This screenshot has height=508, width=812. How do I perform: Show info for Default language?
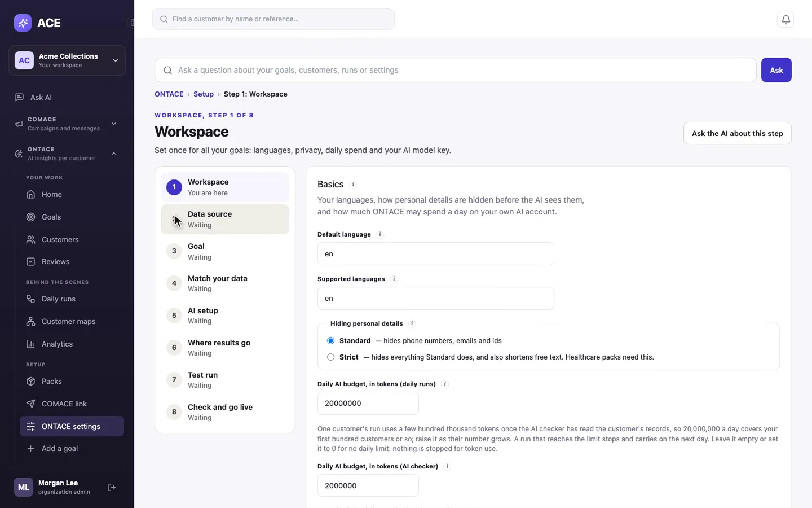point(380,234)
